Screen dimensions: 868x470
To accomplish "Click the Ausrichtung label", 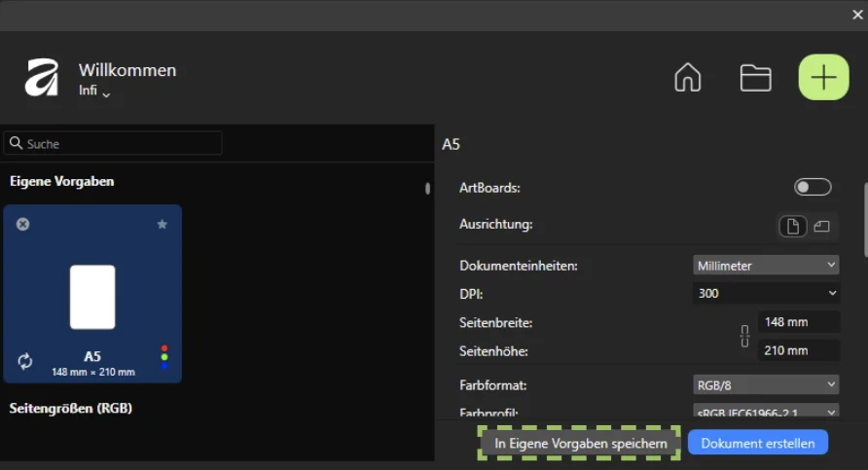I will 496,224.
